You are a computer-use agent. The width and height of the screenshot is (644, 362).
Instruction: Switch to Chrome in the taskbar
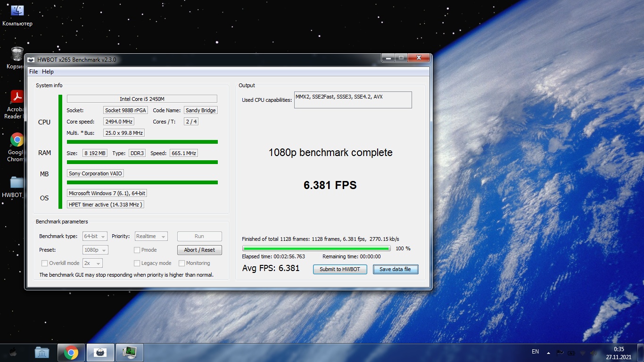click(71, 353)
